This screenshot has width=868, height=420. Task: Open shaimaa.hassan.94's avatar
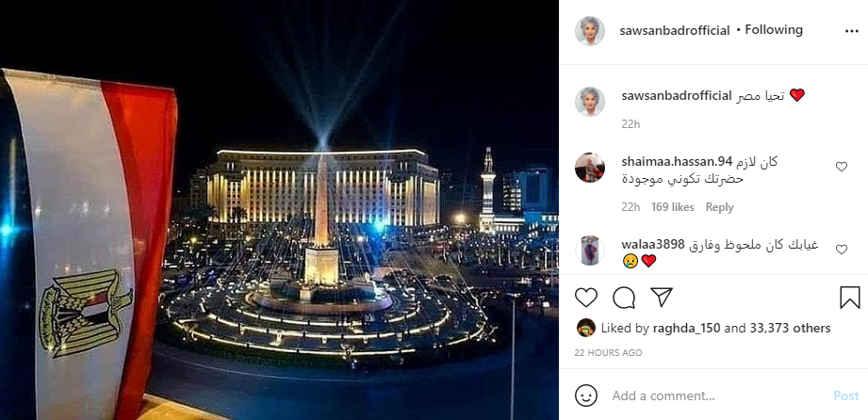pos(590,167)
